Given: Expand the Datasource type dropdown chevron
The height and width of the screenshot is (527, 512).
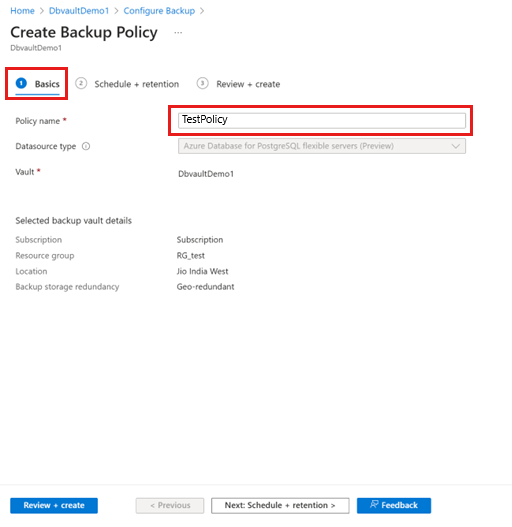Looking at the screenshot, I should click(456, 146).
